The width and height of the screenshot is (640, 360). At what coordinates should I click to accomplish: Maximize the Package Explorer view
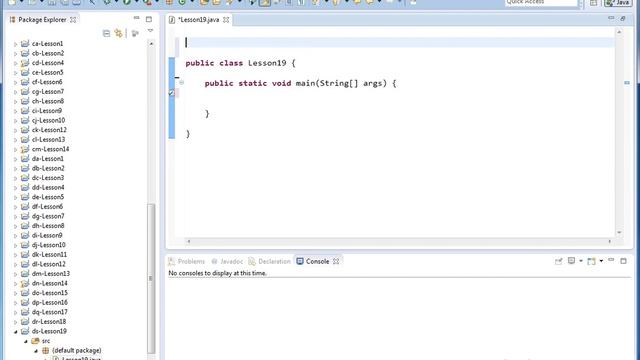point(149,19)
